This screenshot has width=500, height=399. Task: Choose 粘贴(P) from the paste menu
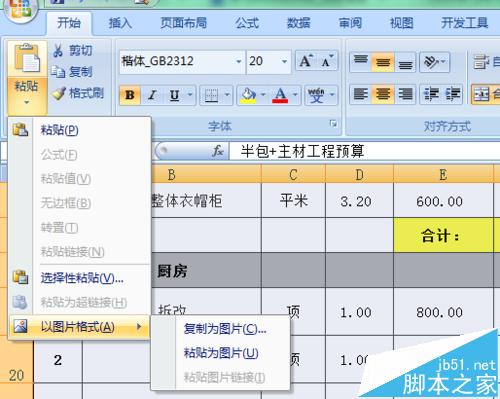click(79, 130)
